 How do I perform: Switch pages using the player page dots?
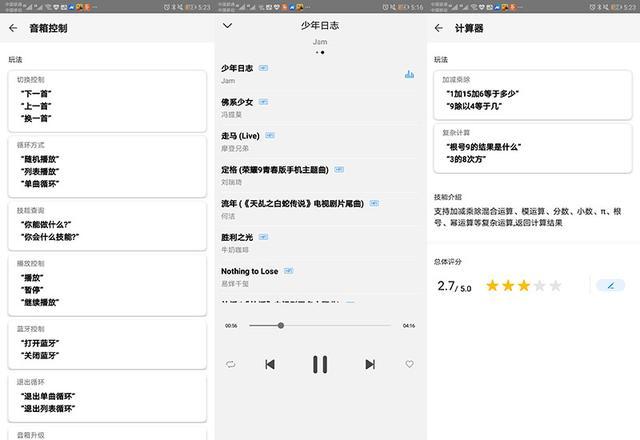pyautogui.click(x=320, y=52)
